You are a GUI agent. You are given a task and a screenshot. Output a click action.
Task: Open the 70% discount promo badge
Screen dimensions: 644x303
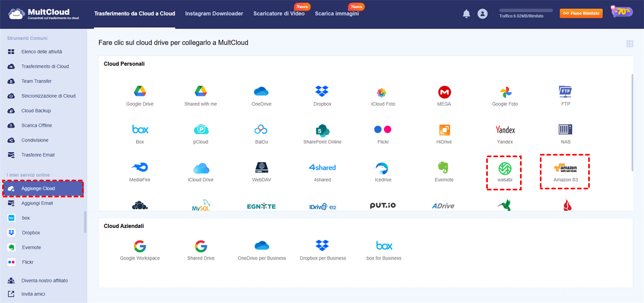point(621,12)
